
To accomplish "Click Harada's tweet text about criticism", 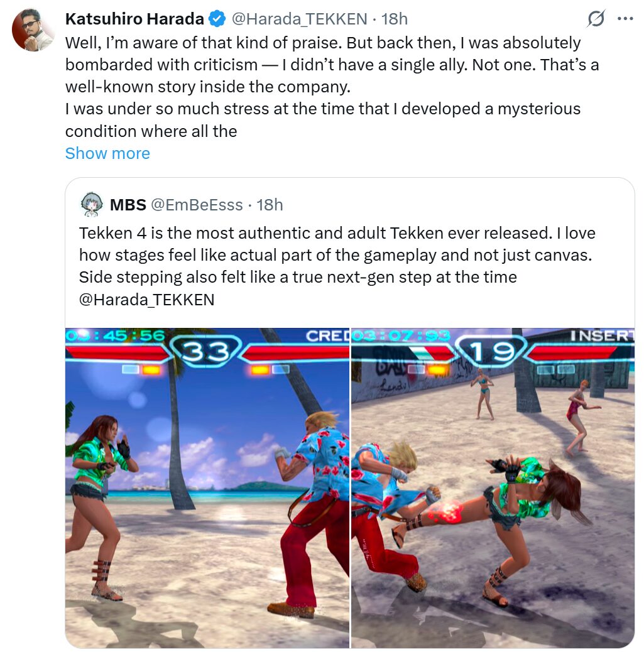I will 332,87.
